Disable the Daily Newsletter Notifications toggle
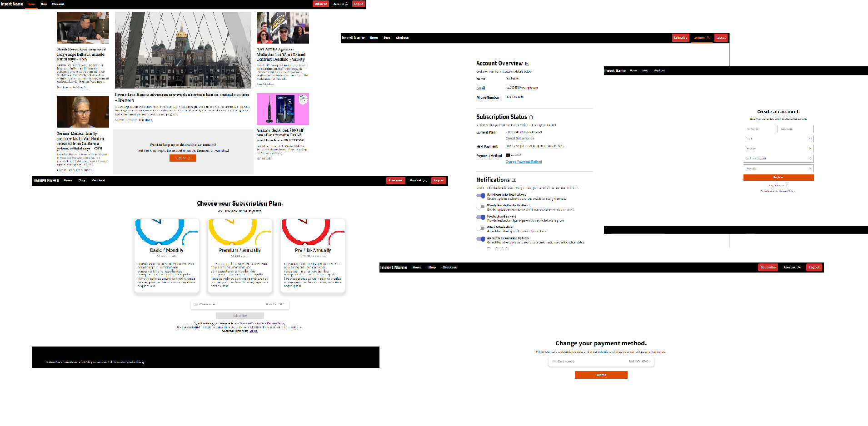This screenshot has width=868, height=426. [x=481, y=196]
